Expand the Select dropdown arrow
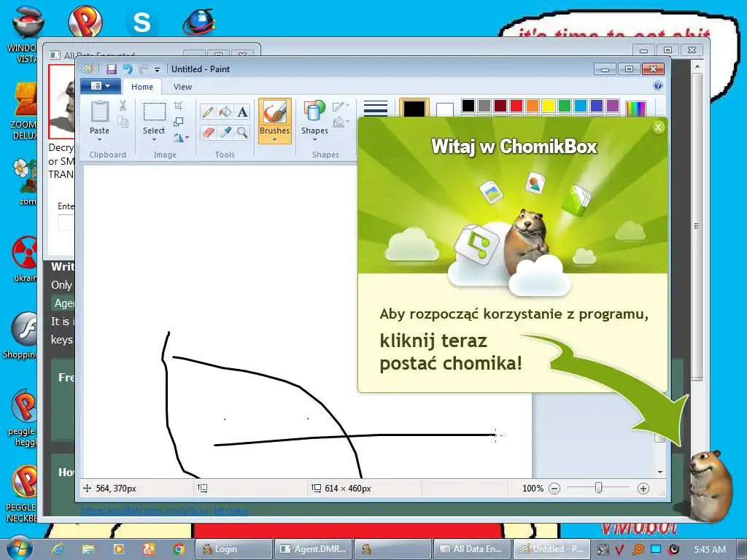 click(155, 139)
